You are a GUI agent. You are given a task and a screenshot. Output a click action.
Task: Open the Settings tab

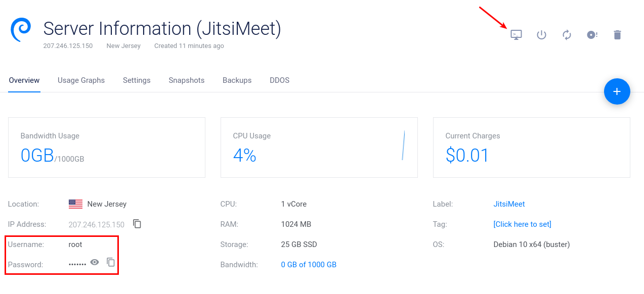click(x=137, y=80)
